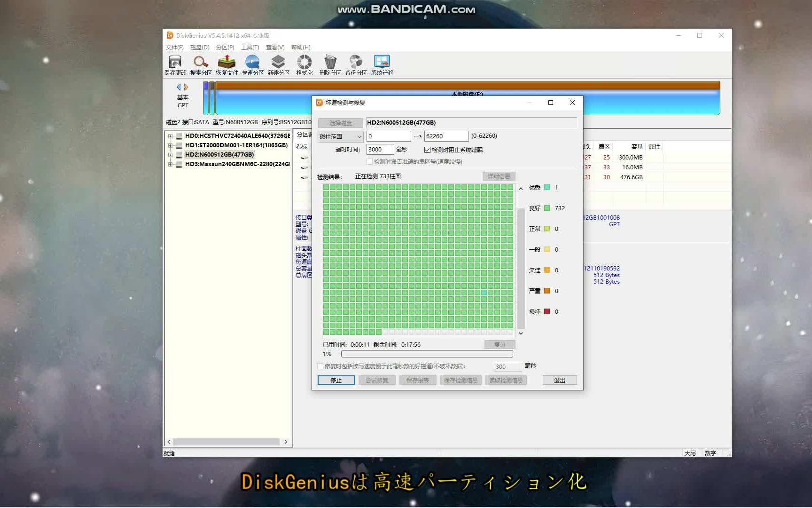Select the New Partition (新建分区) icon

(x=279, y=65)
